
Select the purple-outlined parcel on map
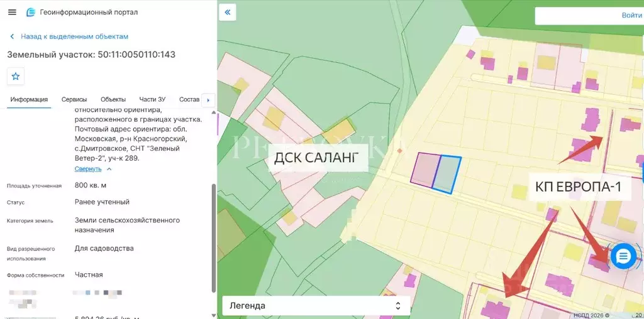click(425, 171)
